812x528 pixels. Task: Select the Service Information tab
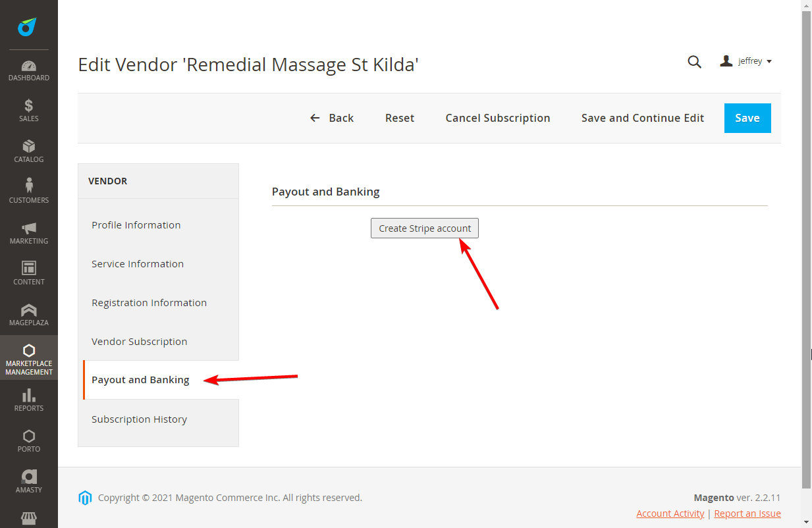pyautogui.click(x=158, y=264)
